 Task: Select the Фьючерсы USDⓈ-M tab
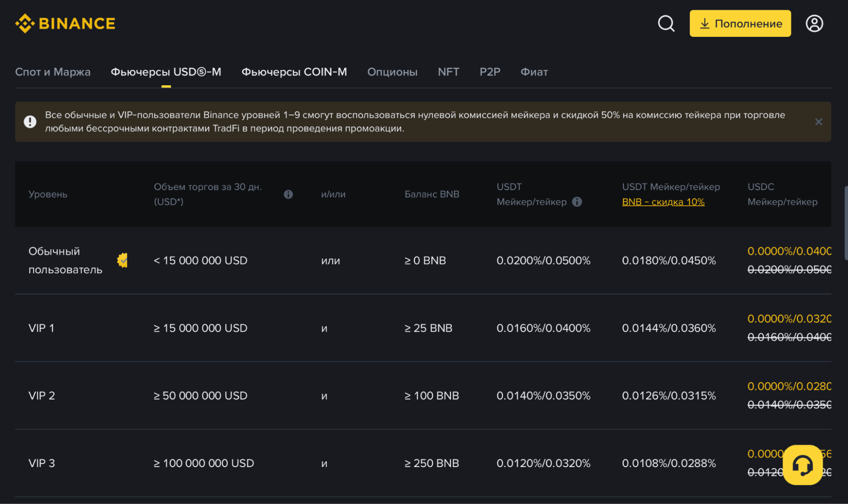coord(166,72)
